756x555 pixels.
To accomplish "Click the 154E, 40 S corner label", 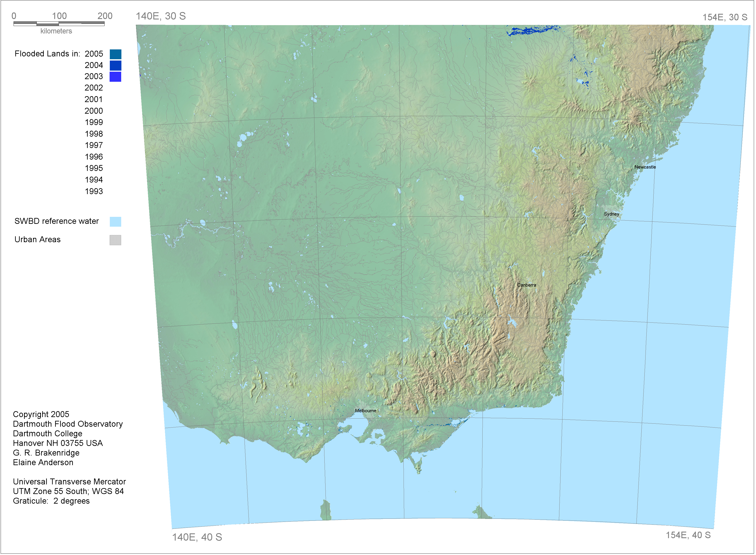I will pos(688,535).
